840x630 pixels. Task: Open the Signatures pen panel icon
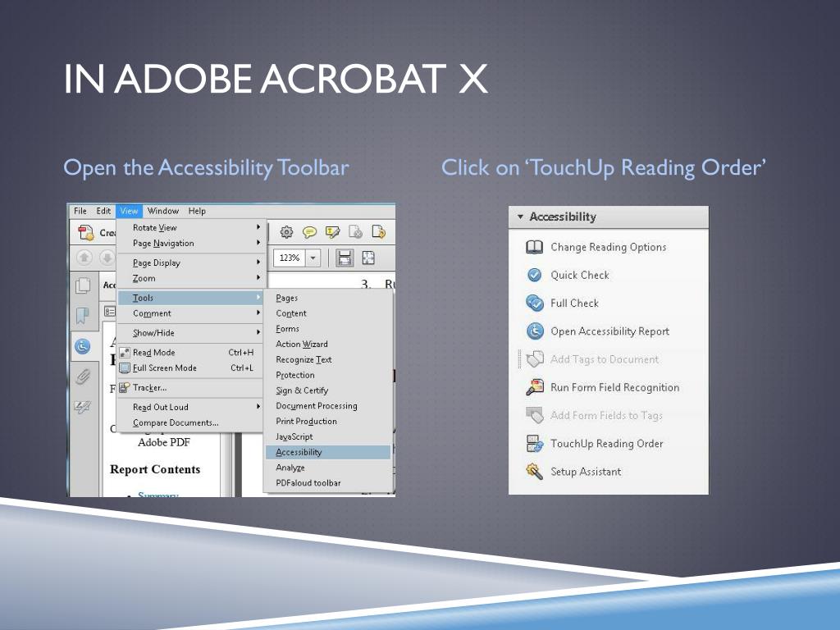click(83, 407)
